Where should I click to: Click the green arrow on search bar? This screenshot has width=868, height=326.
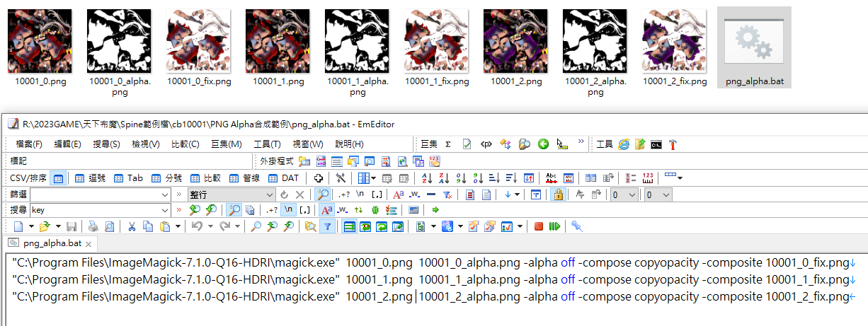pyautogui.click(x=435, y=210)
